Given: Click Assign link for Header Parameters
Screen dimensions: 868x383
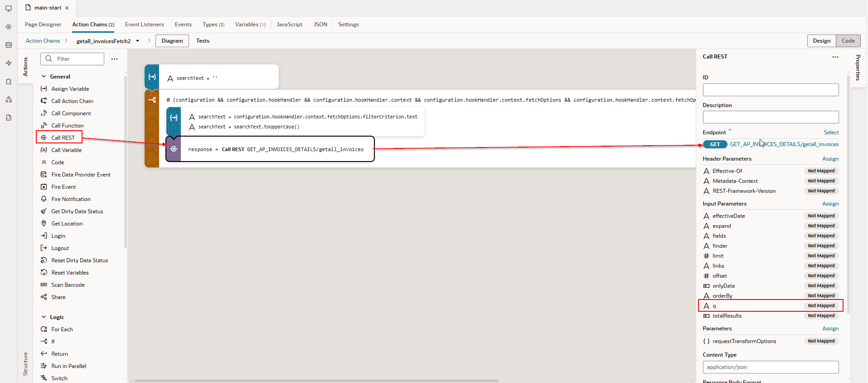Looking at the screenshot, I should [830, 159].
